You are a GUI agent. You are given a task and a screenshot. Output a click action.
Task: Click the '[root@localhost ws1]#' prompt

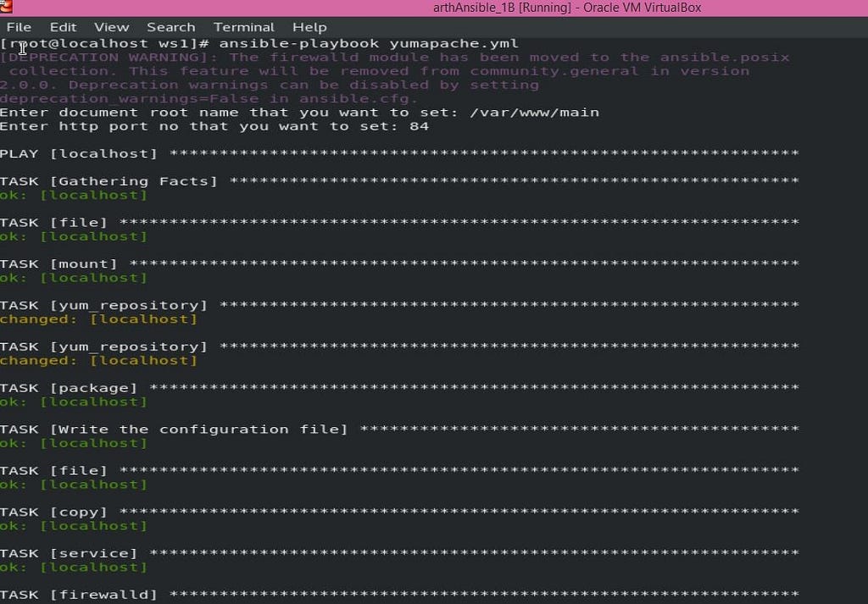pyautogui.click(x=104, y=44)
